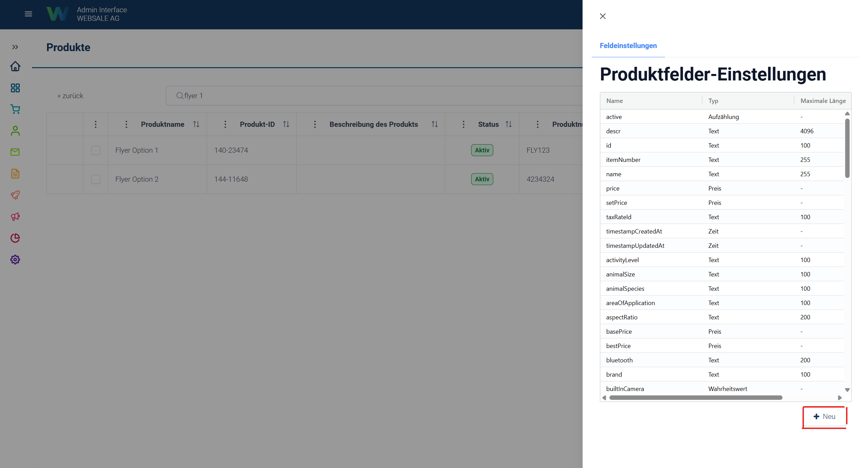Select the setPrice field row
This screenshot has width=868, height=468.
722,203
